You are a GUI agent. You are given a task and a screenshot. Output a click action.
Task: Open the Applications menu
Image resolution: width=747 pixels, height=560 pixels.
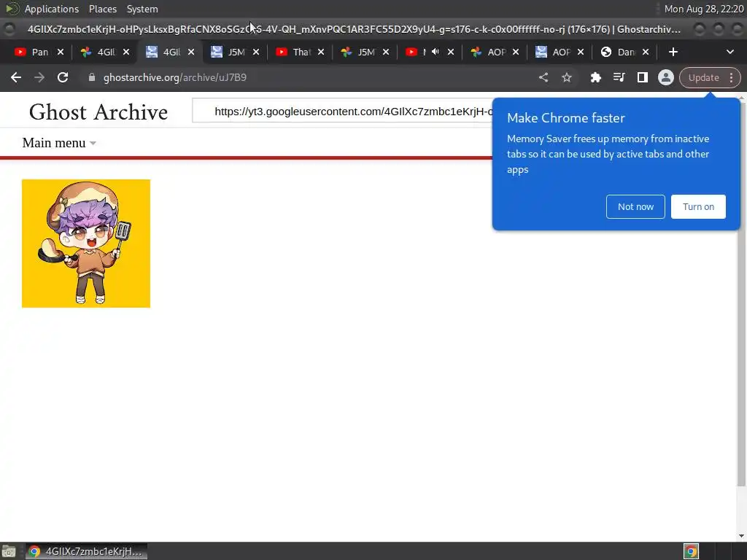point(52,9)
